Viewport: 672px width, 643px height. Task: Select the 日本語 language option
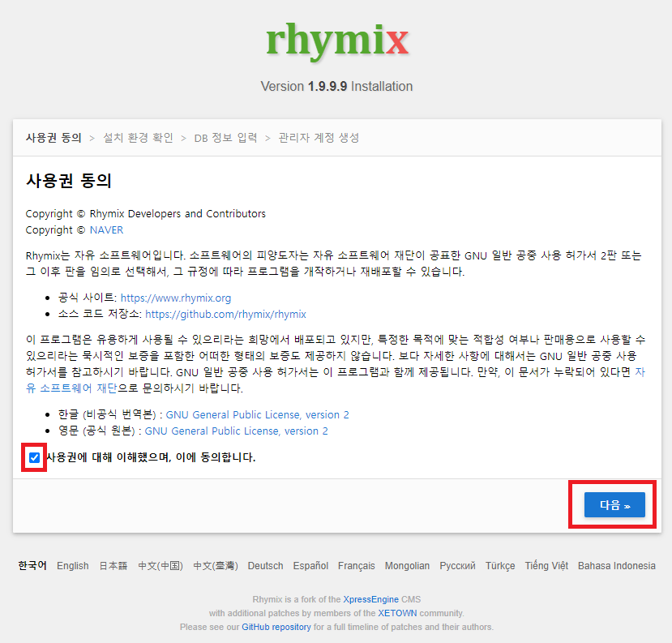click(x=113, y=565)
